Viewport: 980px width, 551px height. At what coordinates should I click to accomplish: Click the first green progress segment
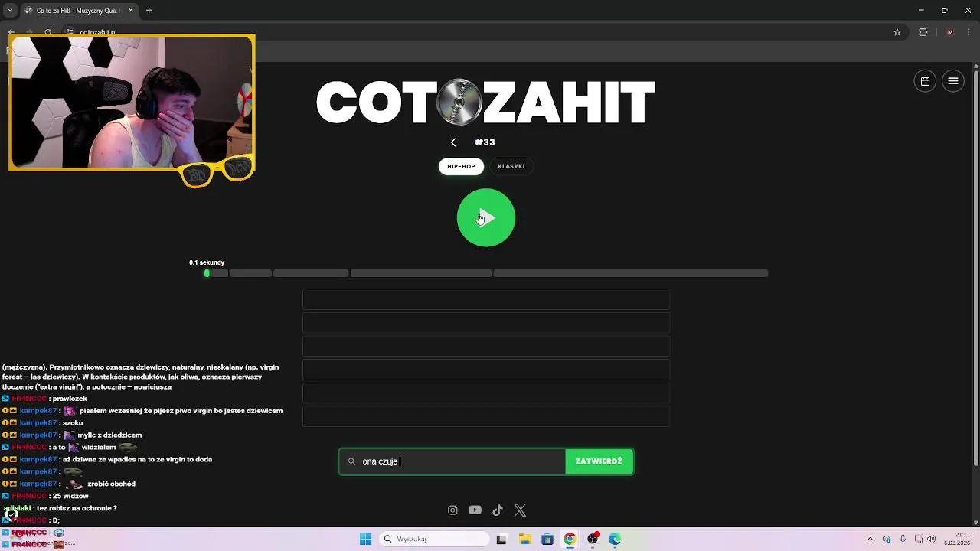click(207, 273)
